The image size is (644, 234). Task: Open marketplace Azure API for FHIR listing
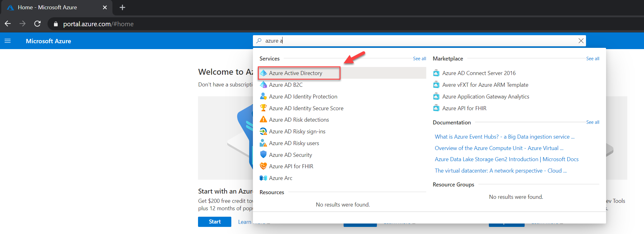coord(464,108)
